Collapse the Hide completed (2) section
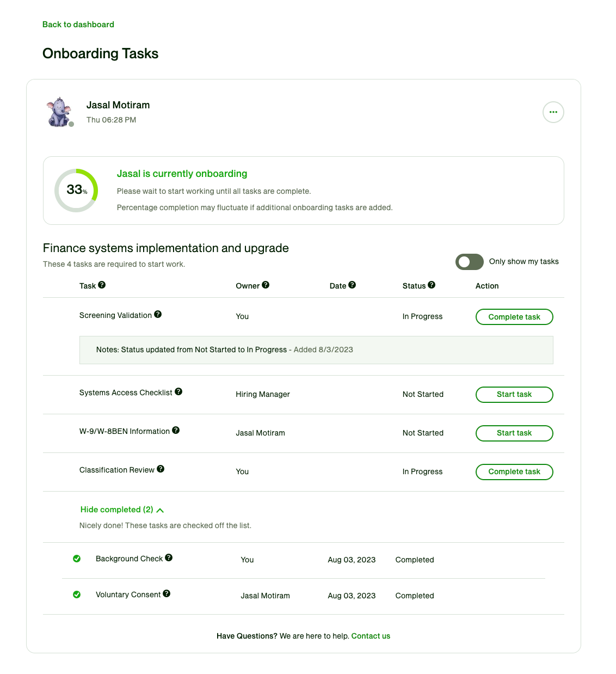Viewport: 616px width, 674px height. (x=122, y=510)
